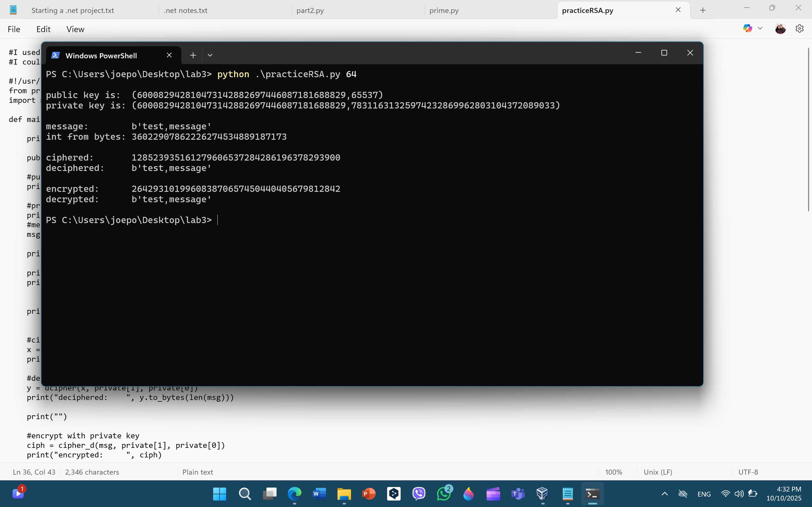Open PowerPoint from the taskbar
Image resolution: width=812 pixels, height=507 pixels.
(369, 493)
